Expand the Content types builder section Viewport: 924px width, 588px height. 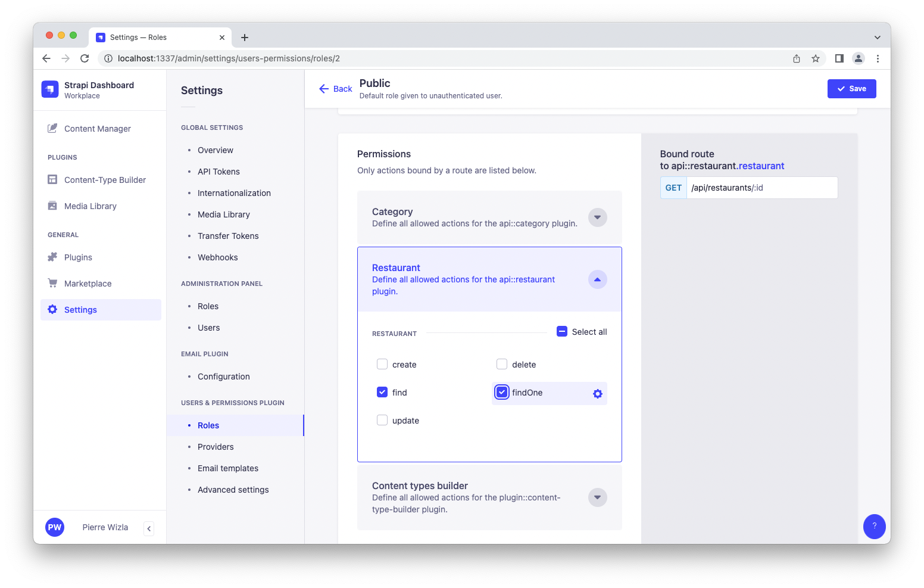[x=597, y=497]
